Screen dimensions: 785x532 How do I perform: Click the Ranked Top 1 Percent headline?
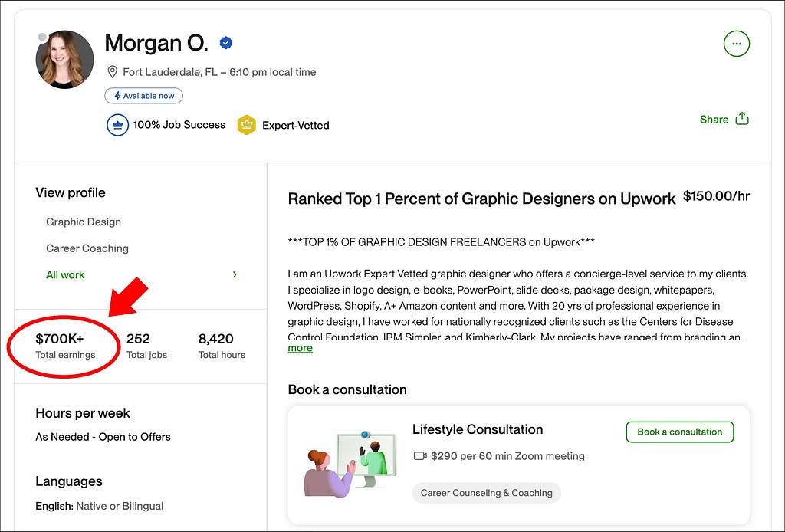pos(481,199)
